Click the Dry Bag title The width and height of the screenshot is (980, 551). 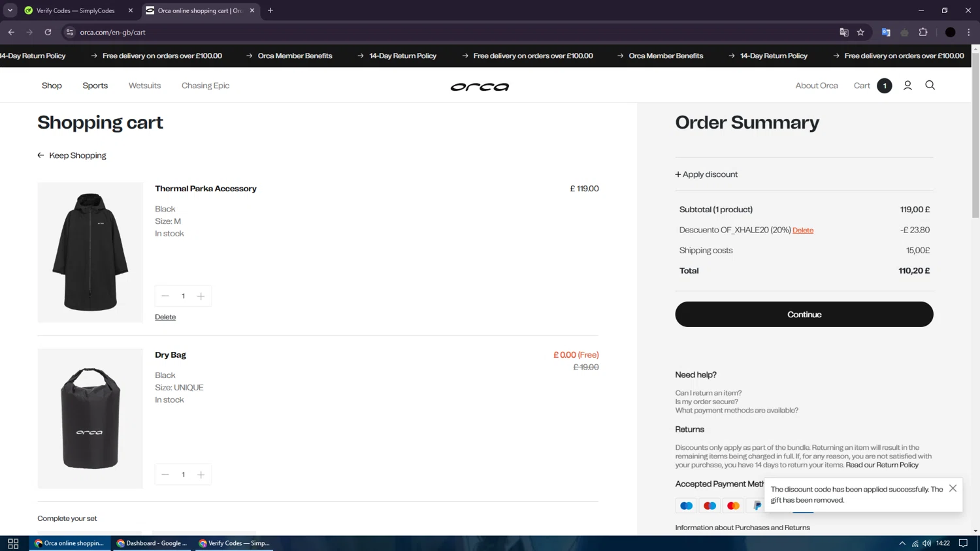coord(171,355)
